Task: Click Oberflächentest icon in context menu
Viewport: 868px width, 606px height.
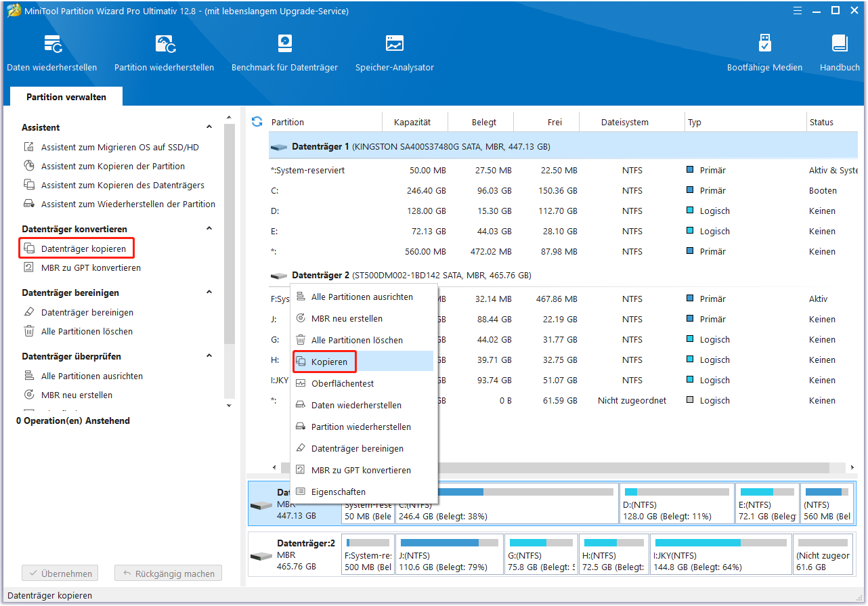Action: pos(301,383)
